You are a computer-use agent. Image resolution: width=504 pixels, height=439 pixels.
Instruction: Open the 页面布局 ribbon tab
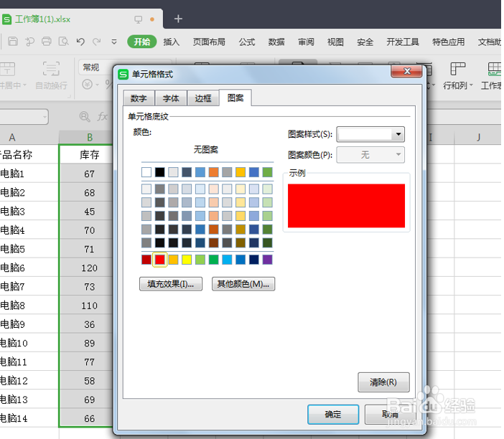[209, 42]
